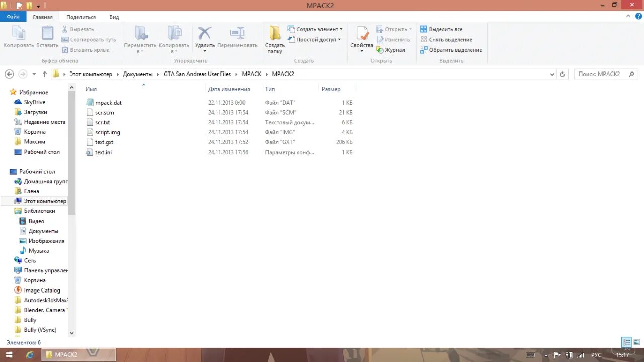
Task: Click GTA San Andreas User Files breadcrumb
Action: coord(197,74)
